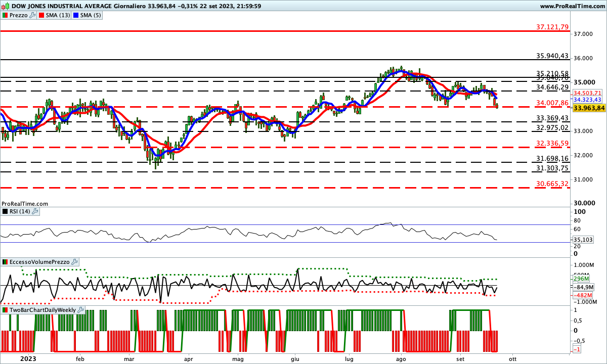Screen dimensions: 607x364
Task: Click the candlestick chart icon beside the title
Action: 6,6
